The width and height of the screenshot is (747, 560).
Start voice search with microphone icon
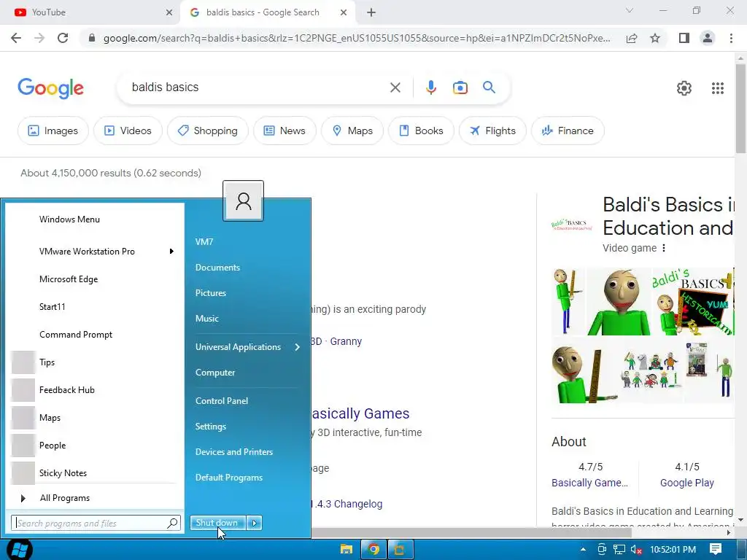(x=430, y=87)
